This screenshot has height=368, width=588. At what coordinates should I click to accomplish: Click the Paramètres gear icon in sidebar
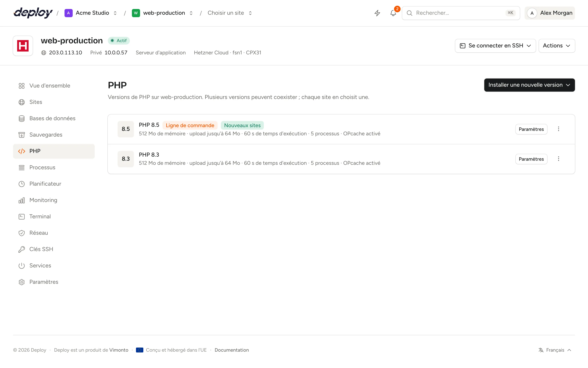22,282
